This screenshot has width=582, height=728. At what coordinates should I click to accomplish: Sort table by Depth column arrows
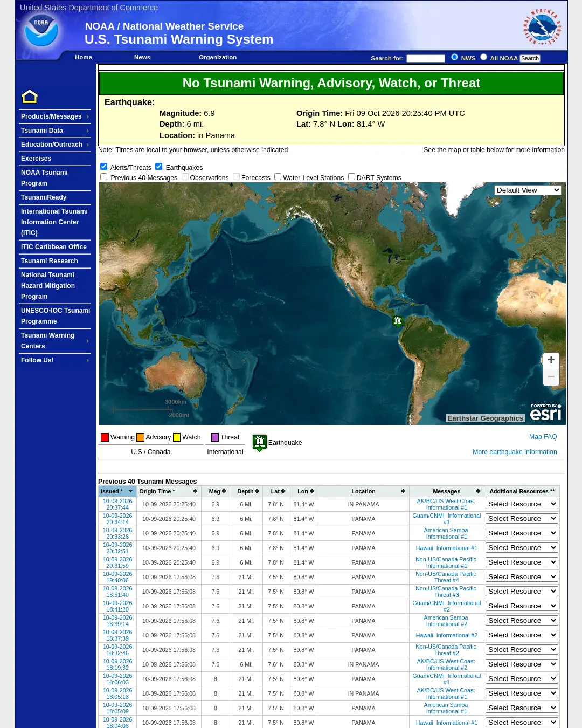(x=257, y=491)
